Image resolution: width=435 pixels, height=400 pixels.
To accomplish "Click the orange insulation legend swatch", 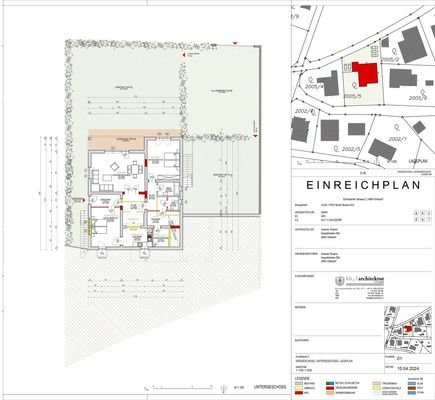I will (x=330, y=393).
